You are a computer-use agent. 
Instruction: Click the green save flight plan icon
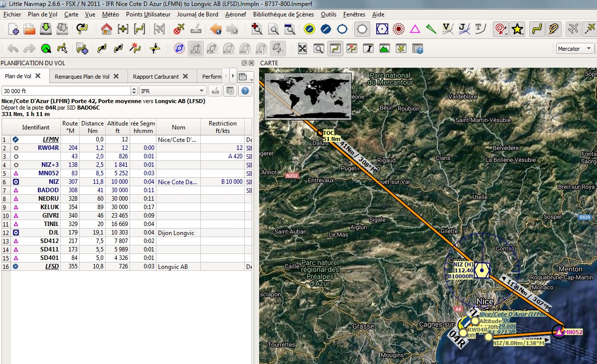coord(46,29)
